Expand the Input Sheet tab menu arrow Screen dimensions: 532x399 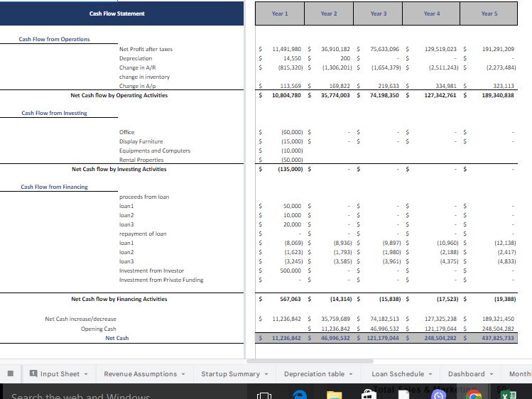[x=86, y=374]
